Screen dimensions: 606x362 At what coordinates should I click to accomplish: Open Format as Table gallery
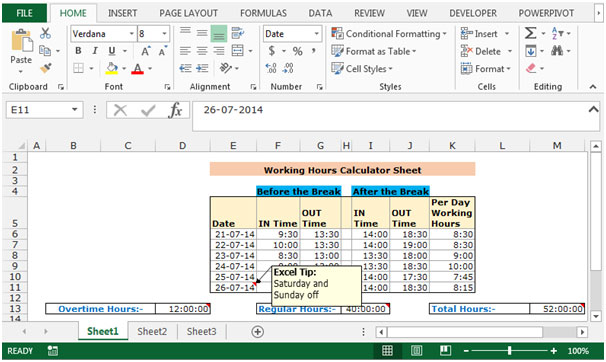tap(373, 51)
